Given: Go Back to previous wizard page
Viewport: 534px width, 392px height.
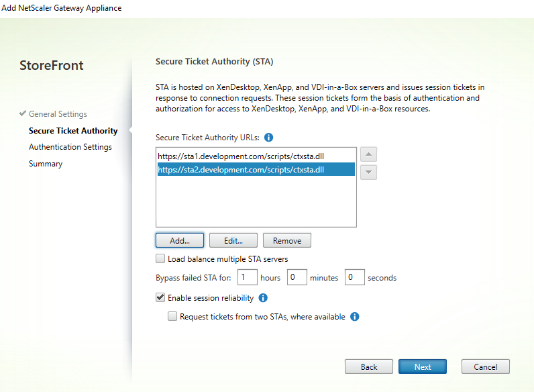Looking at the screenshot, I should tap(368, 367).
